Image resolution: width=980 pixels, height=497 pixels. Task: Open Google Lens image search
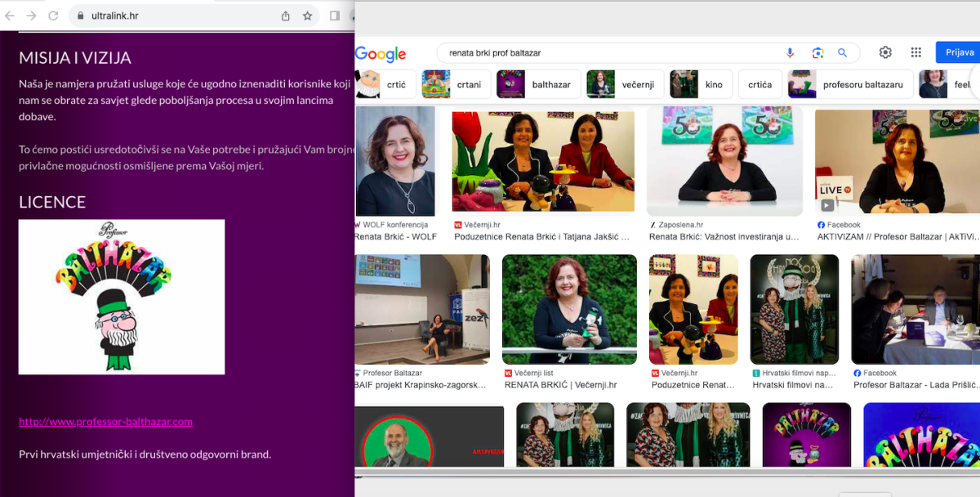817,53
